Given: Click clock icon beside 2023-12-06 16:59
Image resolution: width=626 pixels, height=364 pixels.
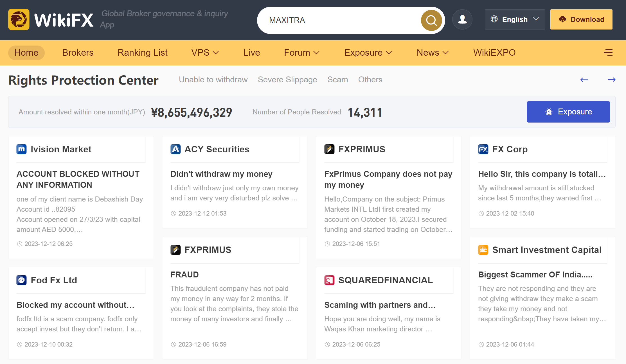Looking at the screenshot, I should click(x=174, y=345).
